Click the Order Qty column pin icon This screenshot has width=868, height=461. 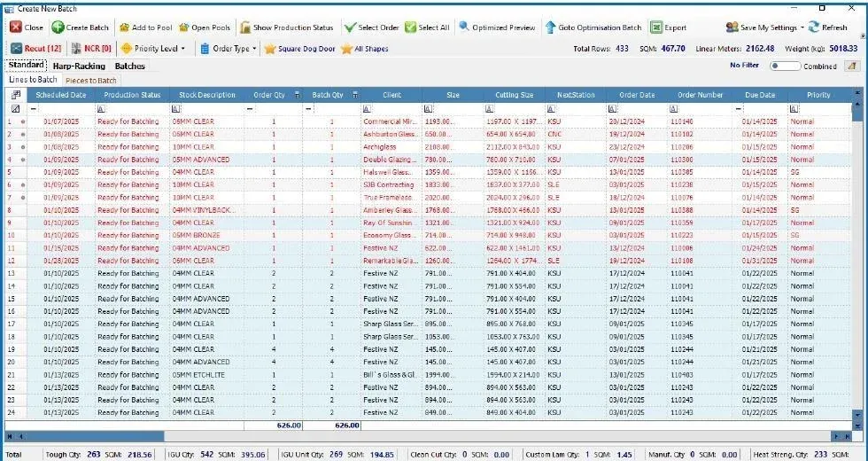pyautogui.click(x=297, y=95)
